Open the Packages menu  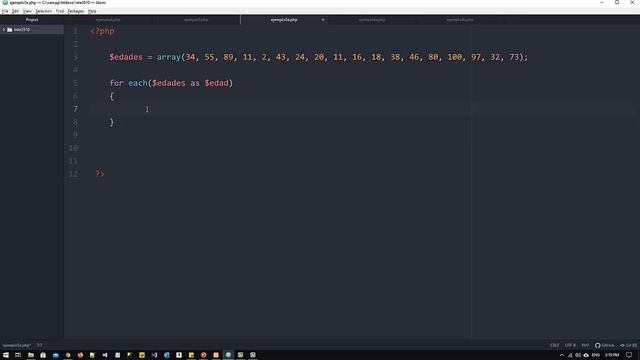pos(76,11)
